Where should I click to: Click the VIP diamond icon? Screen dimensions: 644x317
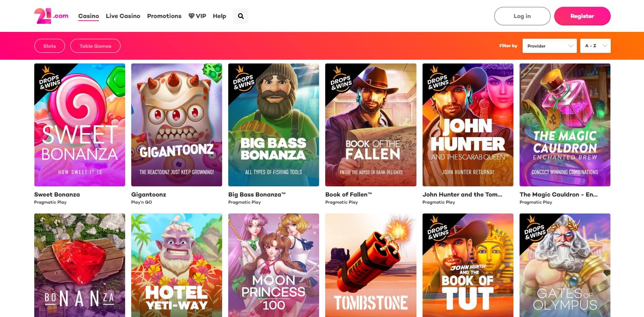(192, 16)
